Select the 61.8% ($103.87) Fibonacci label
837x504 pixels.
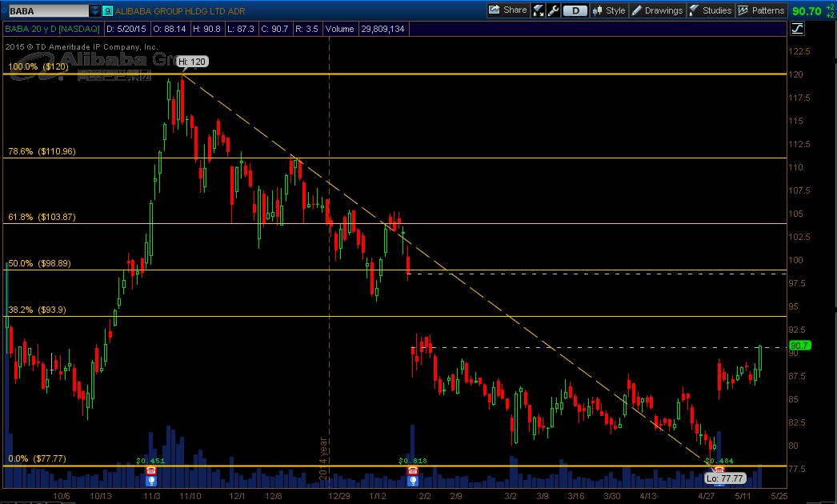click(x=42, y=218)
